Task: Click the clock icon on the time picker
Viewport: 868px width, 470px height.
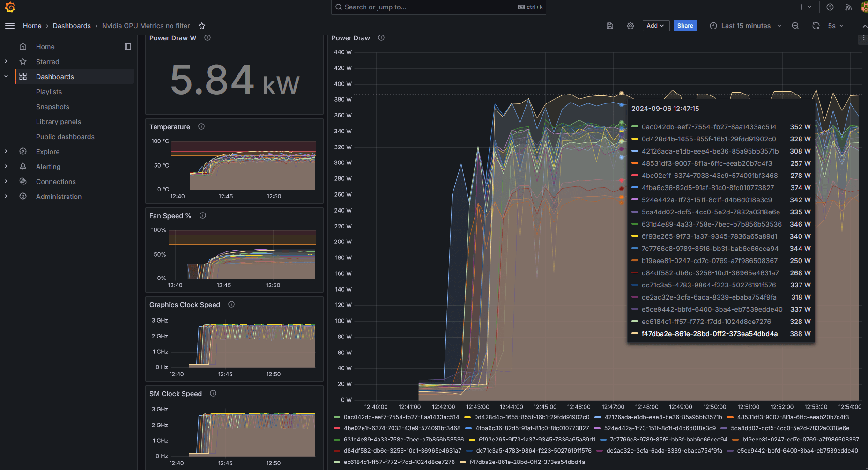Action: coord(713,26)
